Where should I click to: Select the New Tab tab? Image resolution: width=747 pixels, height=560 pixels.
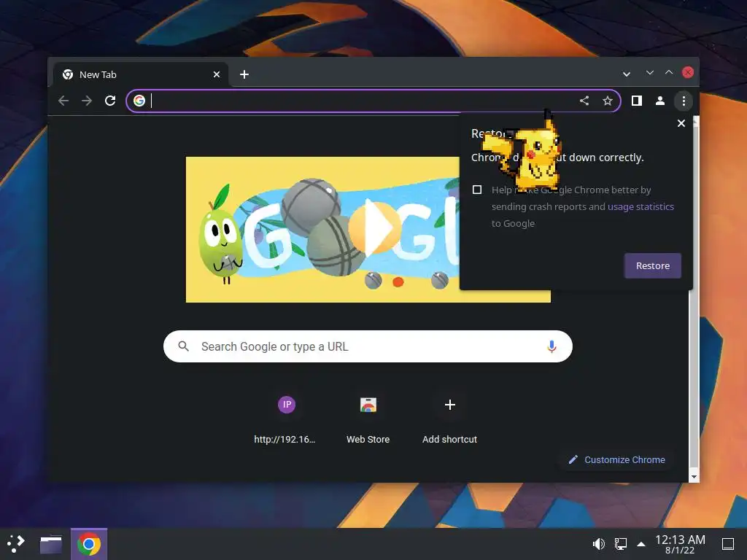(141, 74)
